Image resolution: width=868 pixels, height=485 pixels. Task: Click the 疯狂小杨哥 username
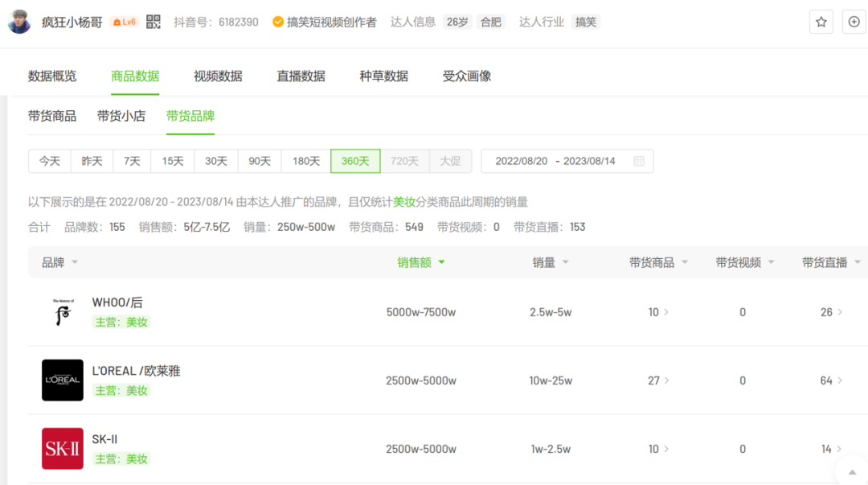[72, 23]
